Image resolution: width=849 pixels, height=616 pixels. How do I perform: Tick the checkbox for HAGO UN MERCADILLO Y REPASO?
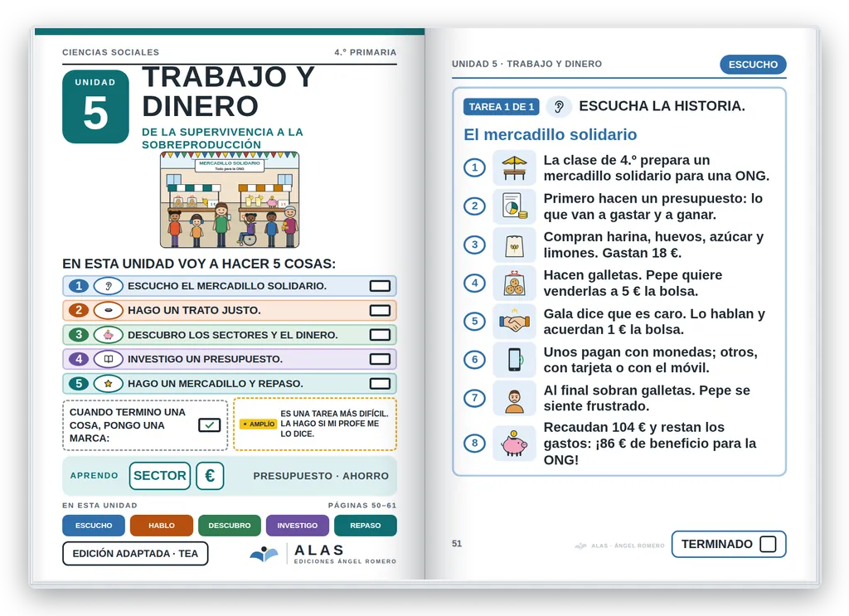click(380, 383)
